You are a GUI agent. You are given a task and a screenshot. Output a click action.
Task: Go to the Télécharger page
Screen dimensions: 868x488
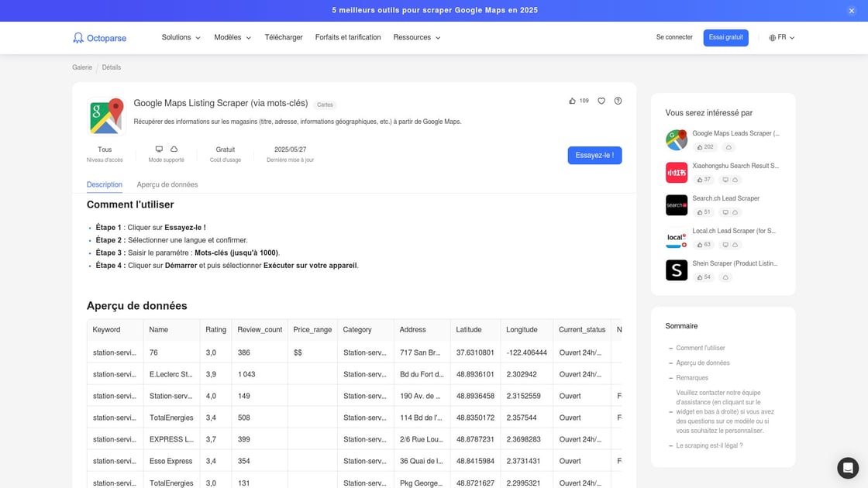(284, 38)
